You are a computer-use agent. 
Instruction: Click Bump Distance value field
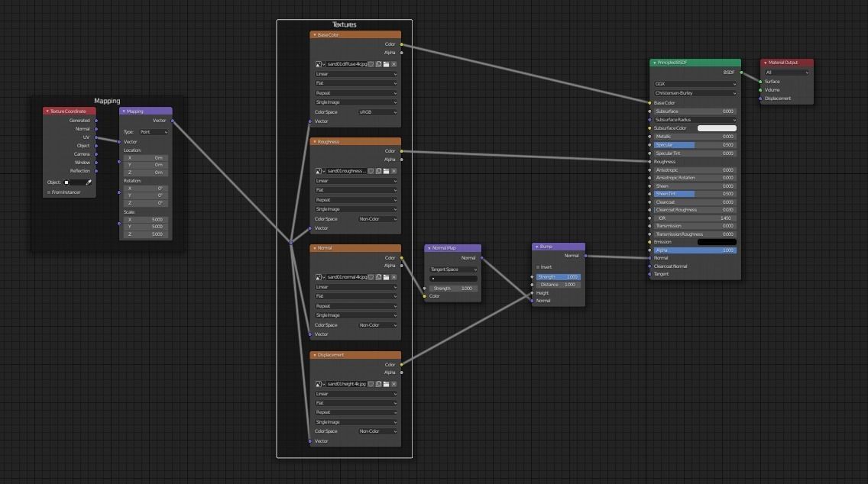click(x=558, y=285)
